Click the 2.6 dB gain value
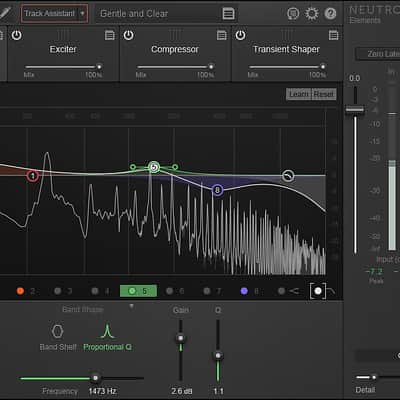The width and height of the screenshot is (400, 400). [182, 391]
